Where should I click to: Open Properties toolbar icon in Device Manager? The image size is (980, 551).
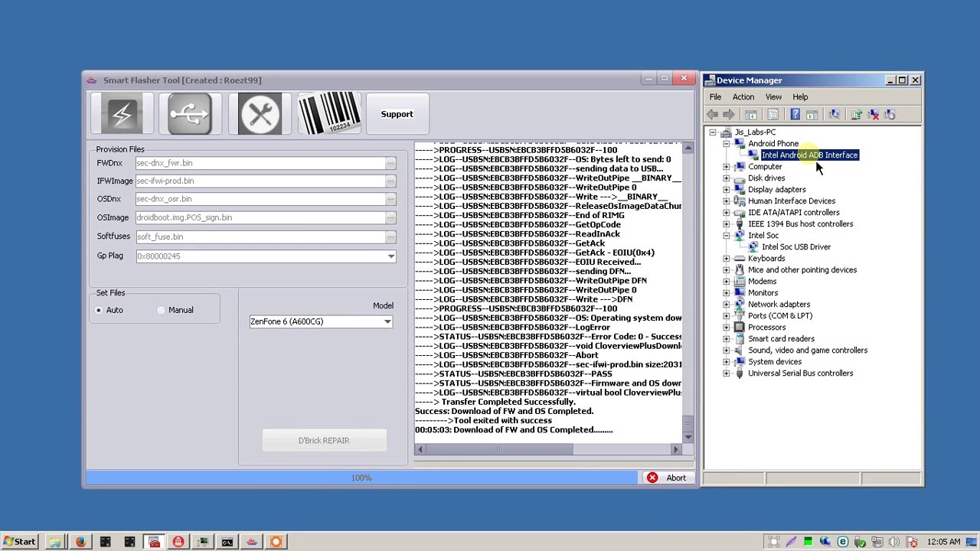pos(773,115)
